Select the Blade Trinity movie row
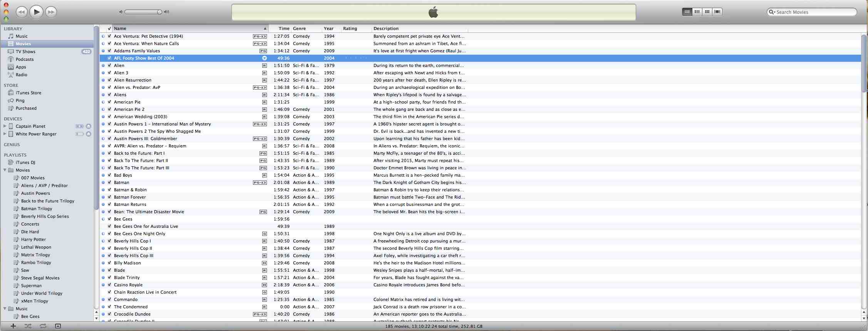Viewport: 868px width, 331px height. 480,278
